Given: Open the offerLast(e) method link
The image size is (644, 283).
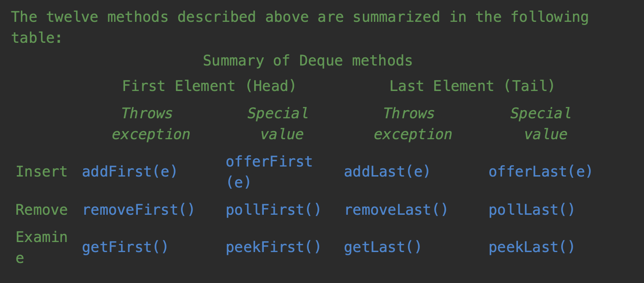Looking at the screenshot, I should click(541, 172).
